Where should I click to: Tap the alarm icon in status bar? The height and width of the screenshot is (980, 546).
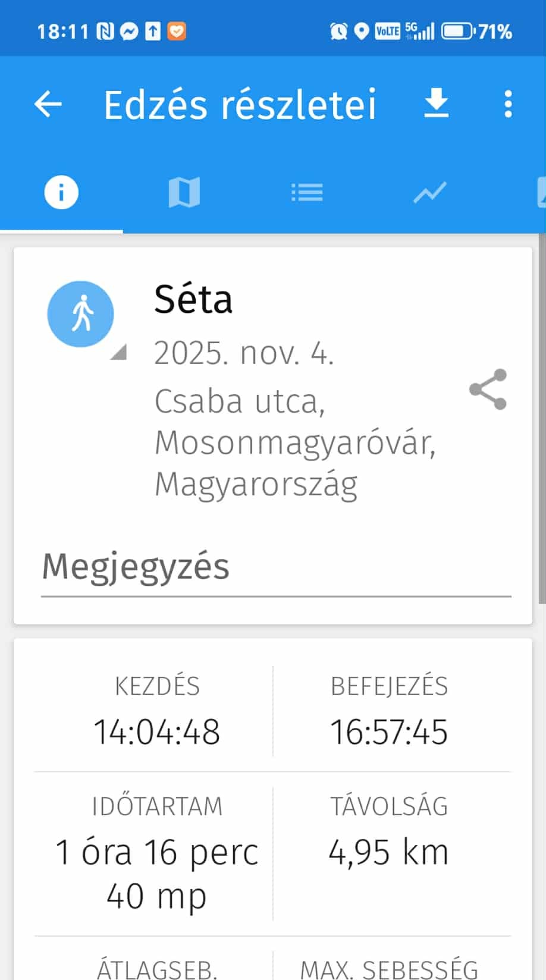tap(338, 31)
